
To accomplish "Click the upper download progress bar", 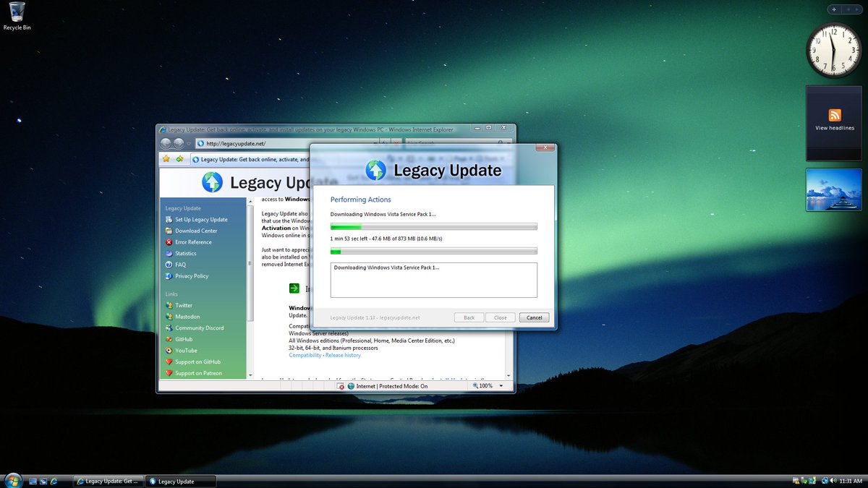I will [x=434, y=227].
